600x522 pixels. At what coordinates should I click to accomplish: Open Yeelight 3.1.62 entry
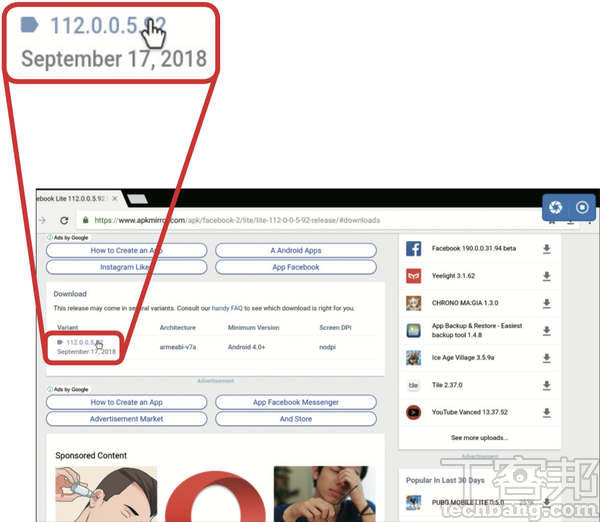tap(453, 276)
